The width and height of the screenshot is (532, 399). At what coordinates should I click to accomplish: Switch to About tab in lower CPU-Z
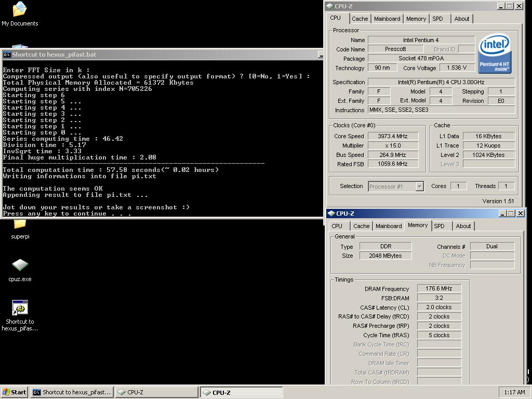click(x=463, y=226)
